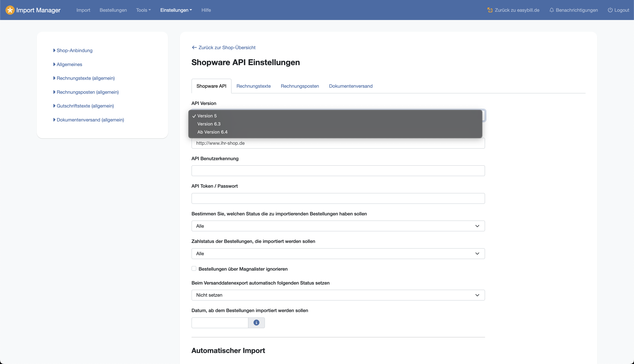Open Benachrichtigungen in the top bar
Screen dimensions: 634x364
click(573, 10)
